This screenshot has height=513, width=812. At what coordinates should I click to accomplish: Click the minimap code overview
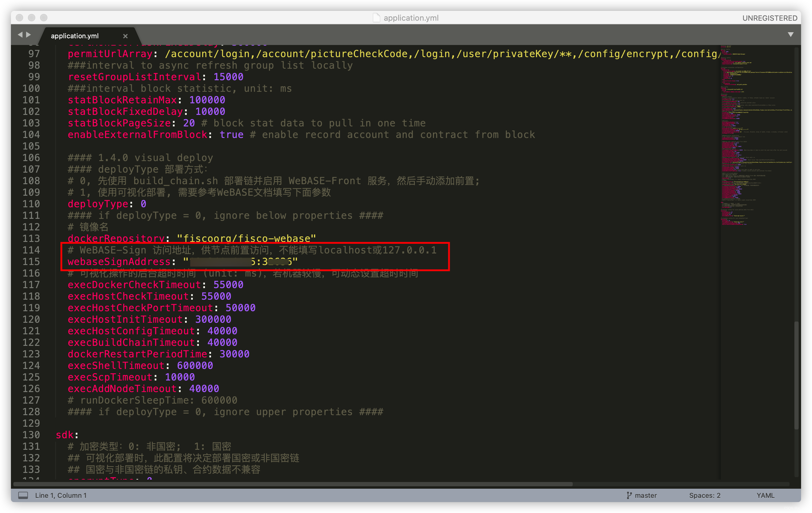click(756, 135)
